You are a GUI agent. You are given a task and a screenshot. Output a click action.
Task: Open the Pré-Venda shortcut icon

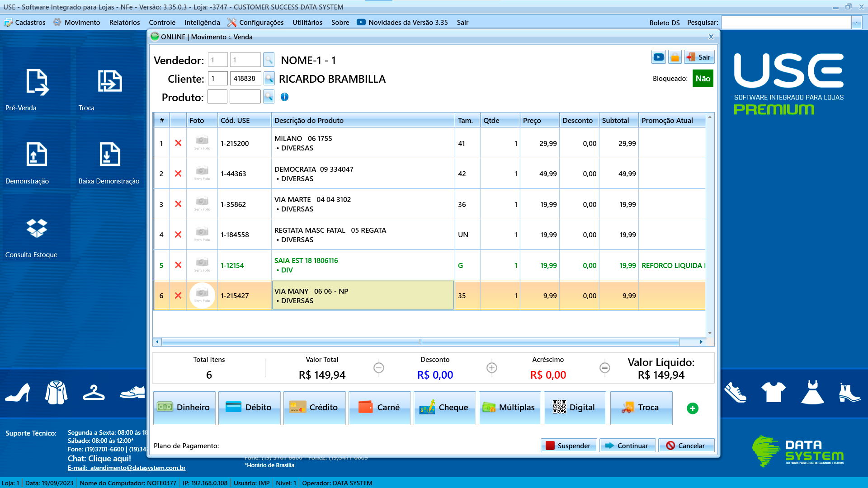pyautogui.click(x=37, y=82)
